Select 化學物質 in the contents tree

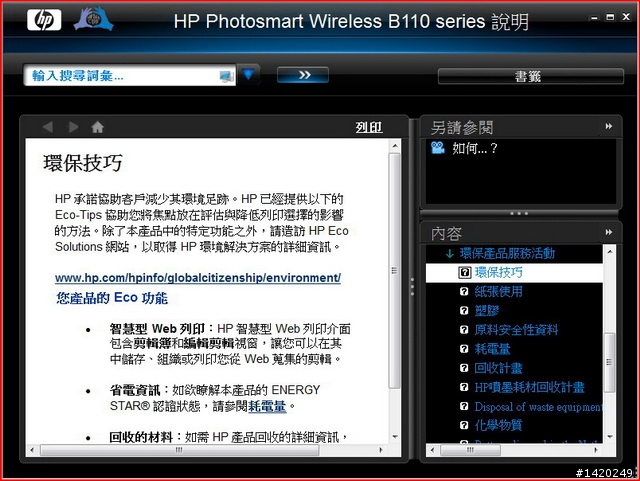498,425
